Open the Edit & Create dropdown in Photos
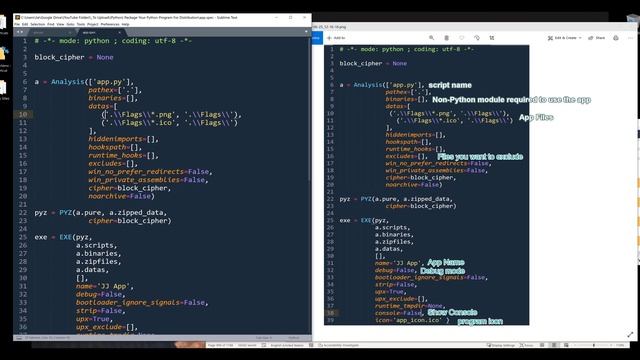The image size is (640, 360). pyautogui.click(x=565, y=38)
